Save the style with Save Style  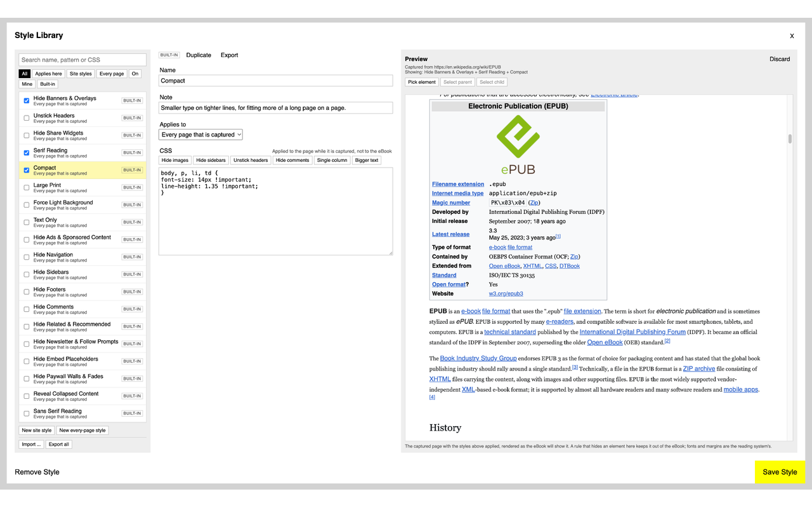pos(780,472)
